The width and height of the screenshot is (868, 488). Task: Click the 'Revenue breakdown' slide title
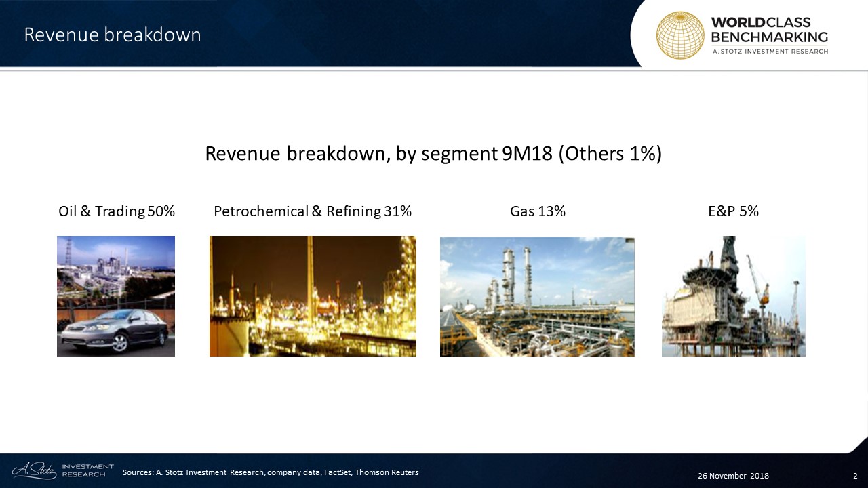(x=113, y=35)
